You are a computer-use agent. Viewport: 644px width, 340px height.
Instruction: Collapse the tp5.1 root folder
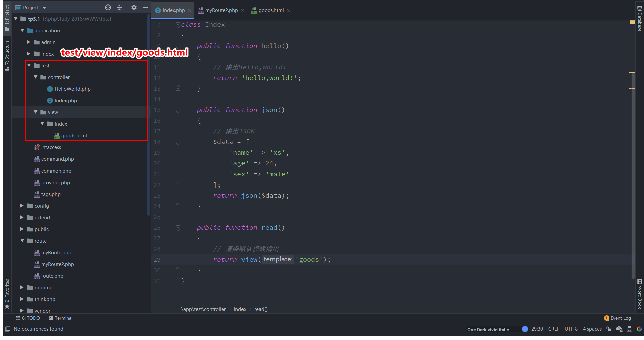coord(16,19)
